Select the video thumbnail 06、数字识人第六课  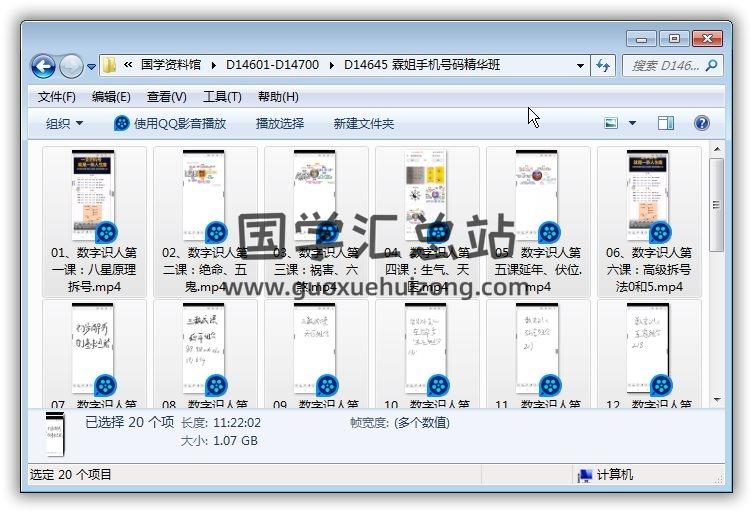(647, 195)
